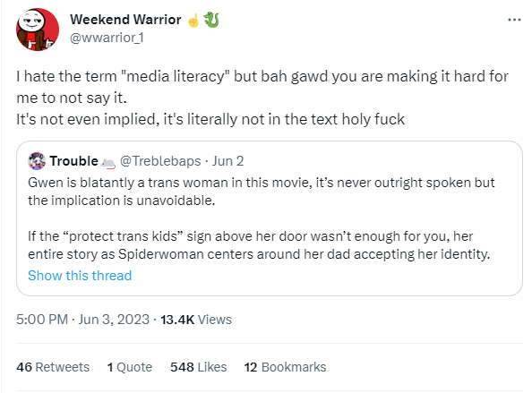Click the main tweet text about media literacy
Image resolution: width=532 pixels, height=393 pixels.
pos(262,98)
